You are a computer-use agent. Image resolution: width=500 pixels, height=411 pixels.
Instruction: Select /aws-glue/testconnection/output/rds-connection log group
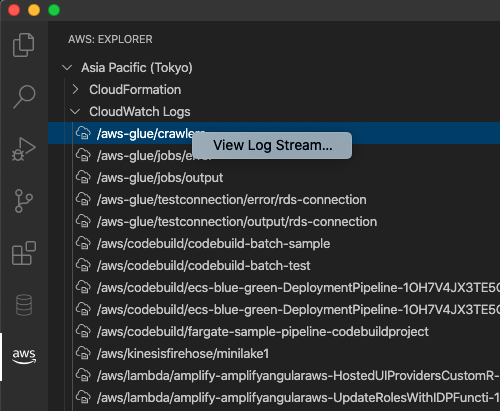click(x=274, y=221)
